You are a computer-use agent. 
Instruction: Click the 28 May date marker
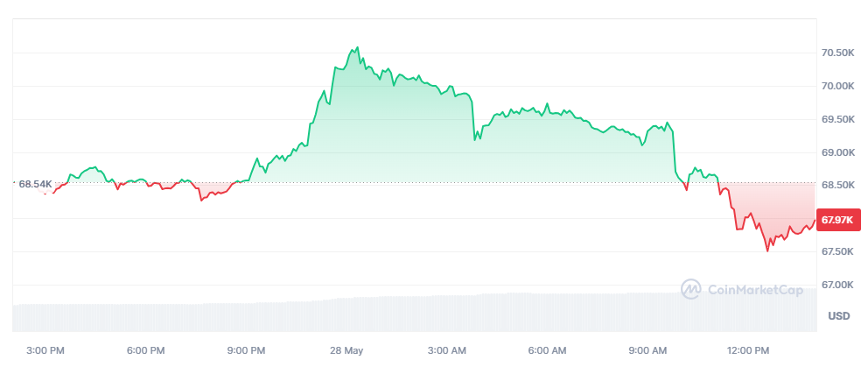click(x=346, y=350)
